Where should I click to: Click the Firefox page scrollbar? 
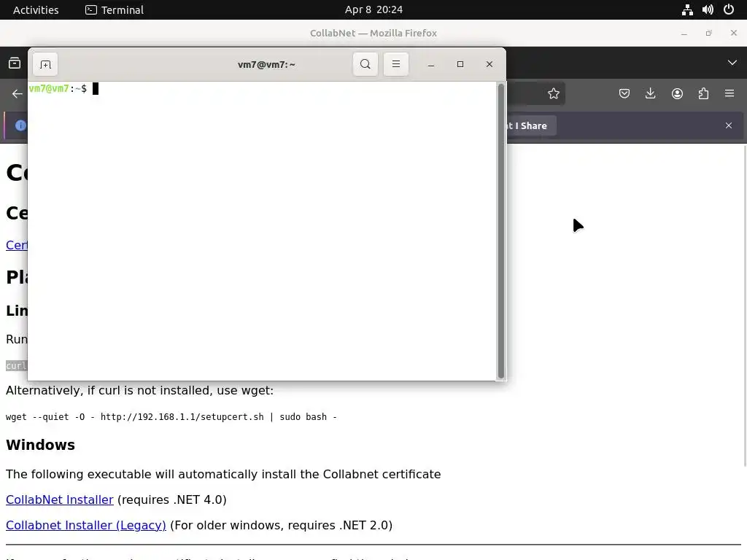[x=744, y=305]
